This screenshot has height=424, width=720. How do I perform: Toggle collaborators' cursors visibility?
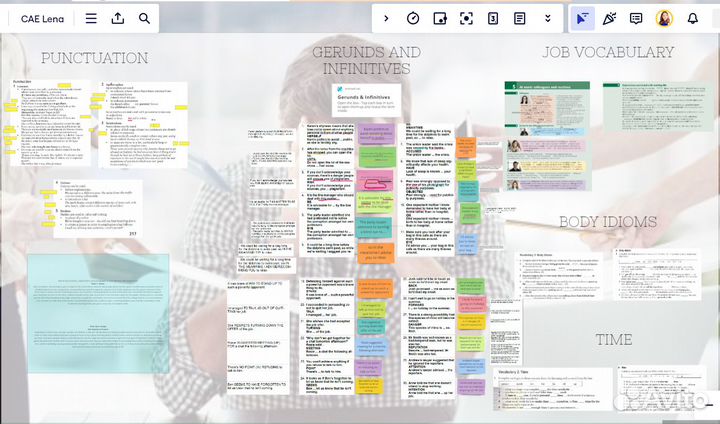(581, 18)
